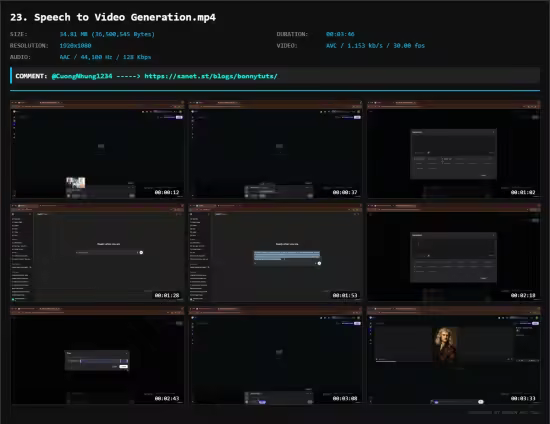Click the sanet.st/blogs/bonnytuts link
The width and height of the screenshot is (550, 424).
[211, 76]
